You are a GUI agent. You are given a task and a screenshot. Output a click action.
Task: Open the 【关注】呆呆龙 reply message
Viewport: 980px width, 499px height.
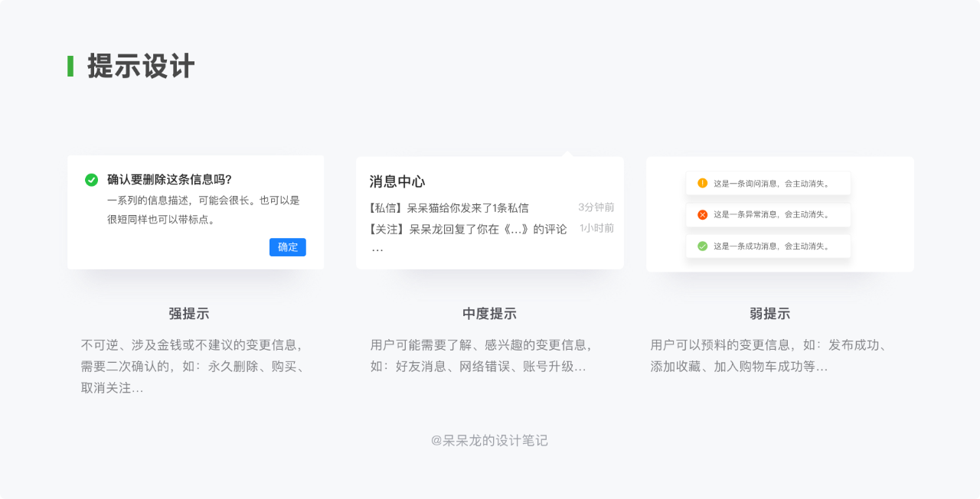point(491,229)
